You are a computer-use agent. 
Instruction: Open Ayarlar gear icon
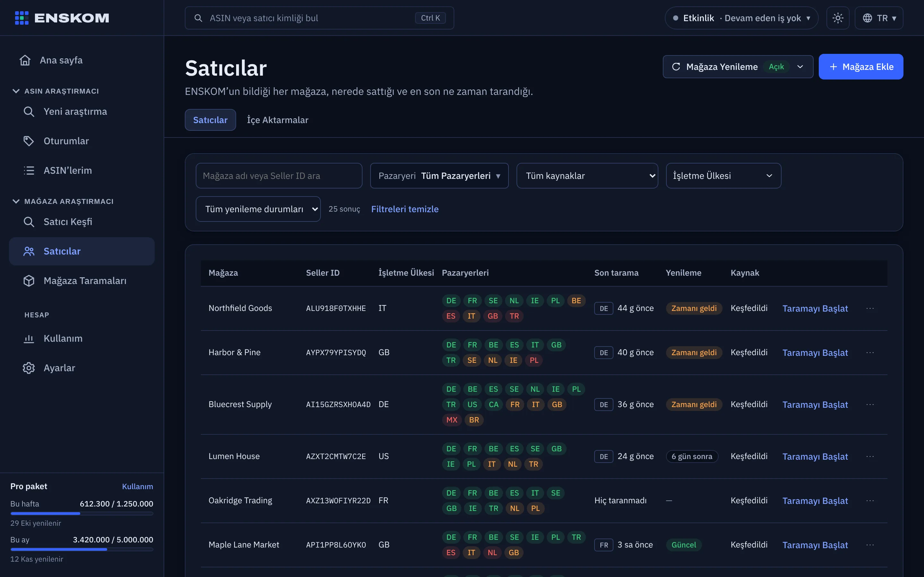(29, 368)
